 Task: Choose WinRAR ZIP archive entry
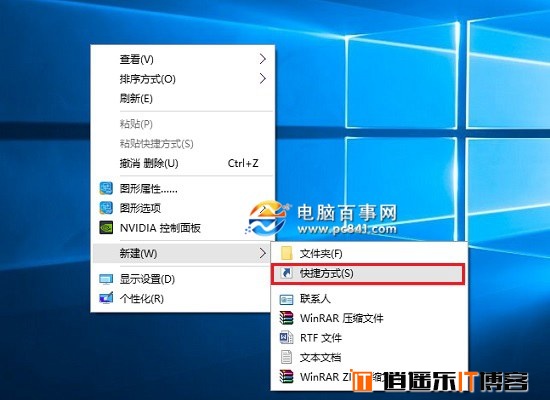[x=369, y=376]
